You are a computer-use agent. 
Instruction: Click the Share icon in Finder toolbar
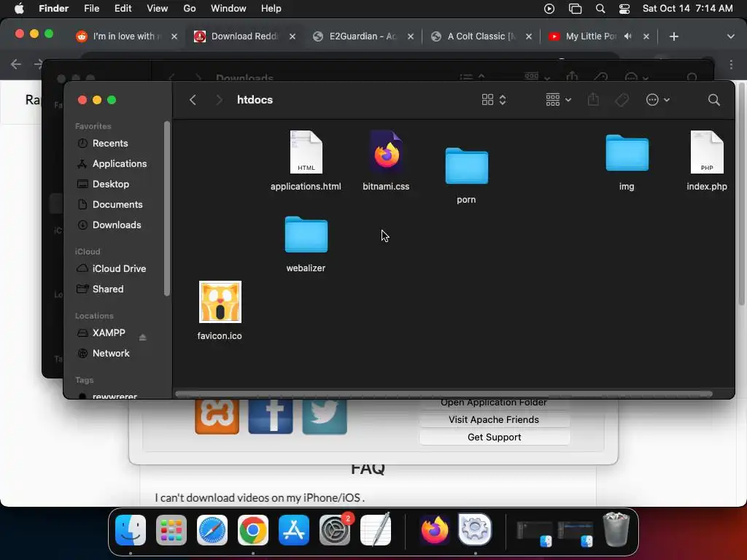pyautogui.click(x=593, y=99)
